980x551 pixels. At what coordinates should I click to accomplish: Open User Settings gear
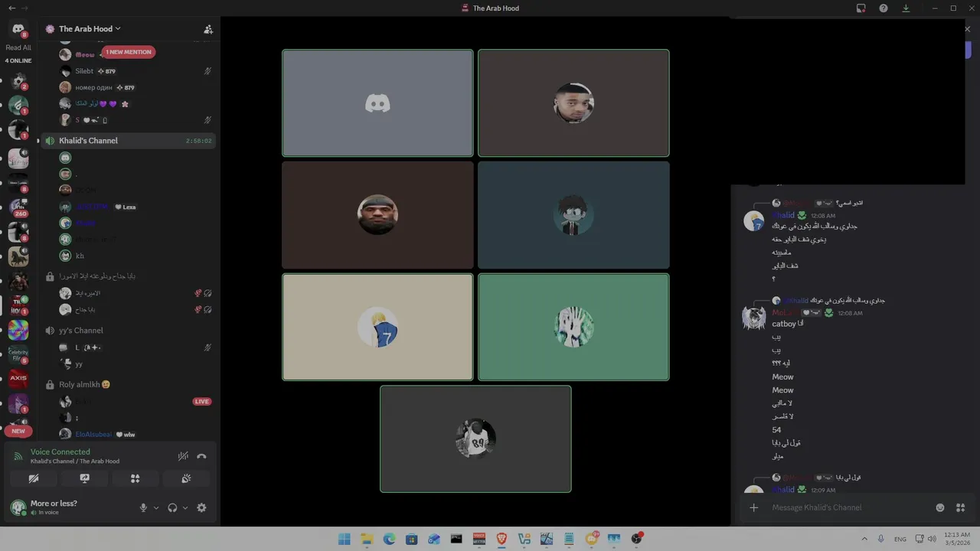(x=201, y=507)
